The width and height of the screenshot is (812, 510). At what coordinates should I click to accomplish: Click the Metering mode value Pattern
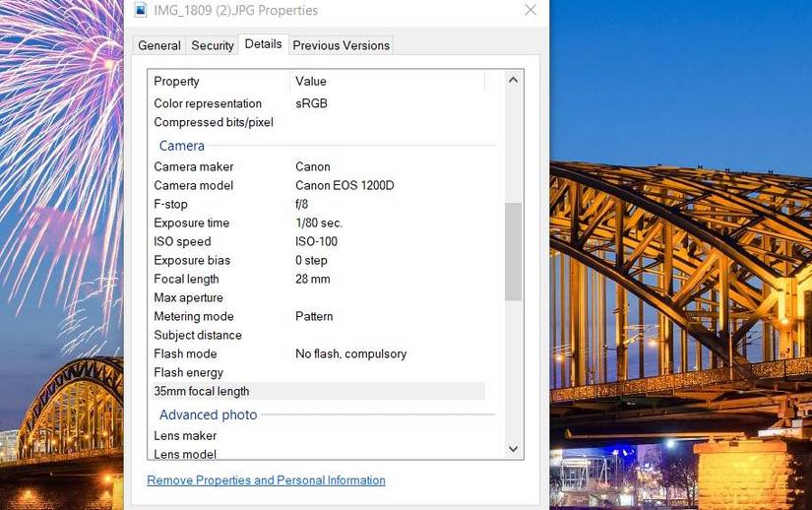coord(314,316)
